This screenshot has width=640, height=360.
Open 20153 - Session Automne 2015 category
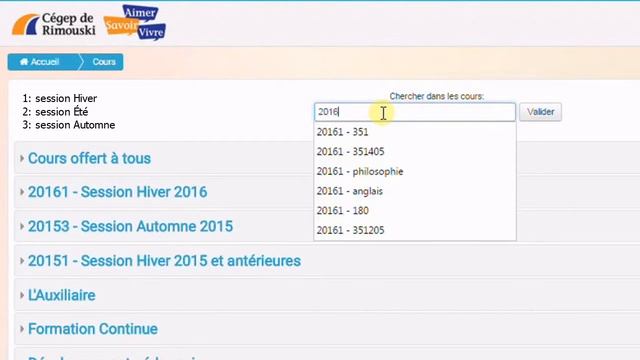click(130, 226)
